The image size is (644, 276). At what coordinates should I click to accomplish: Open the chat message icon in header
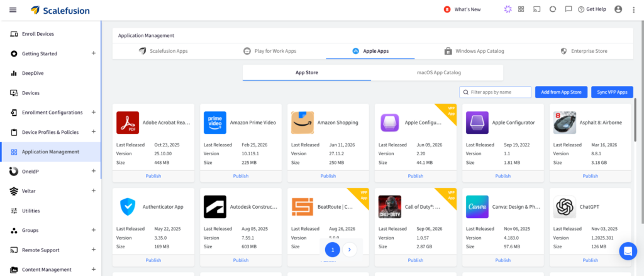pyautogui.click(x=569, y=9)
